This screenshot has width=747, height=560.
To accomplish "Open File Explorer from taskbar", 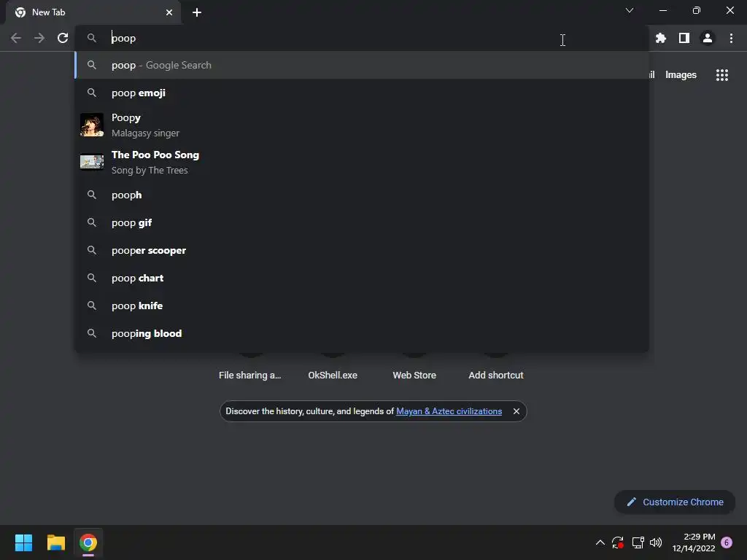I will pyautogui.click(x=55, y=542).
